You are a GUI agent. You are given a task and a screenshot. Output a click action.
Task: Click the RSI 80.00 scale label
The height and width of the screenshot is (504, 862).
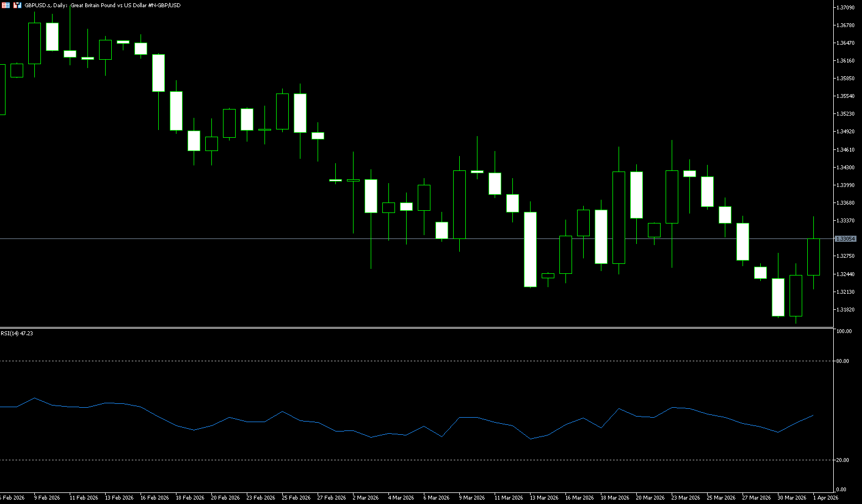[843, 361]
